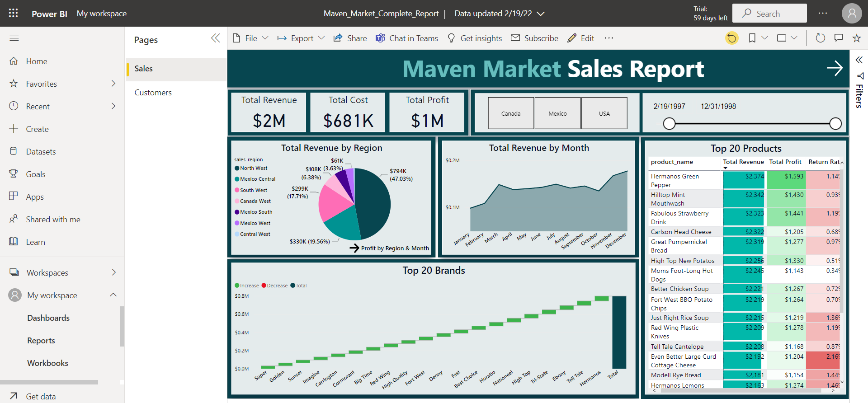Toggle Canada West legend item
The width and height of the screenshot is (868, 403).
[253, 201]
